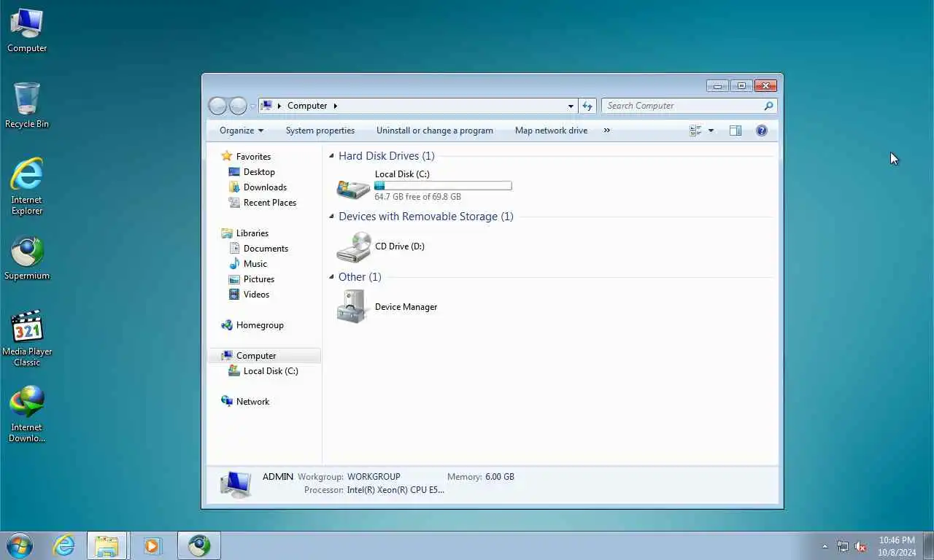Click the Forward navigation arrow
The height and width of the screenshot is (560, 934).
click(238, 106)
